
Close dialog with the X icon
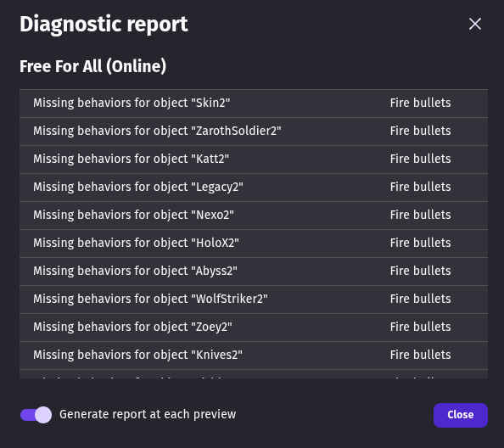click(475, 24)
